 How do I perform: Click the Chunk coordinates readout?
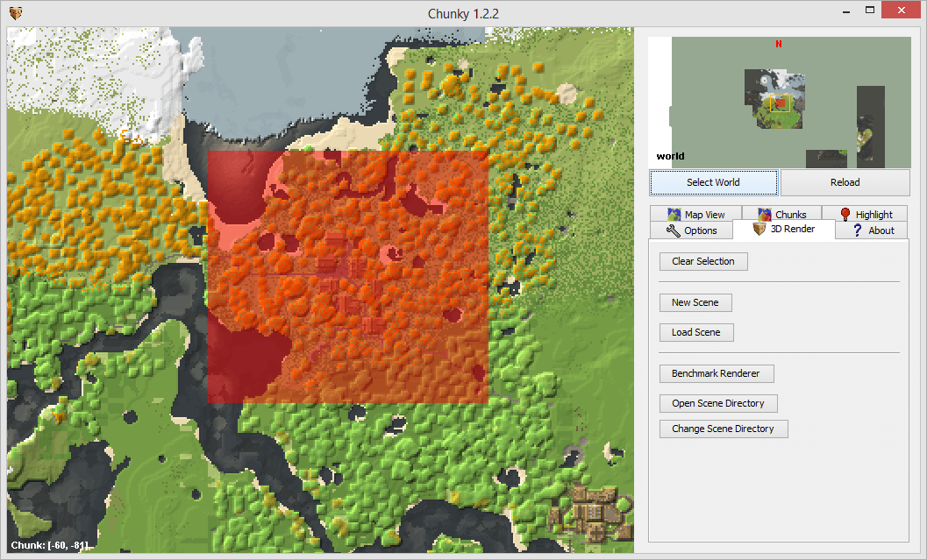(50, 545)
